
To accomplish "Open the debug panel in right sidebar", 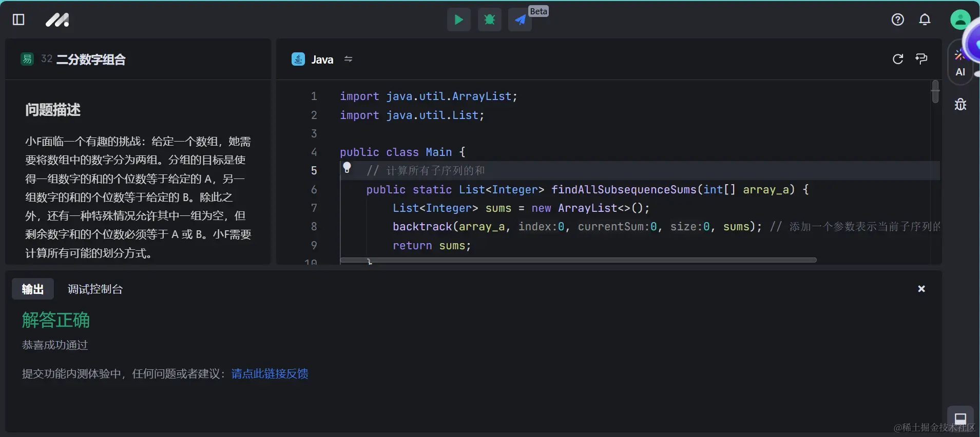I will tap(960, 105).
